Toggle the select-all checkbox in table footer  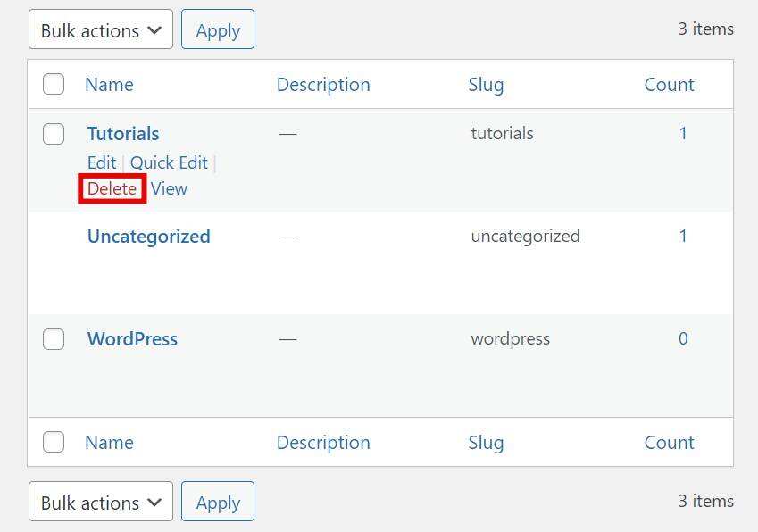pos(54,442)
